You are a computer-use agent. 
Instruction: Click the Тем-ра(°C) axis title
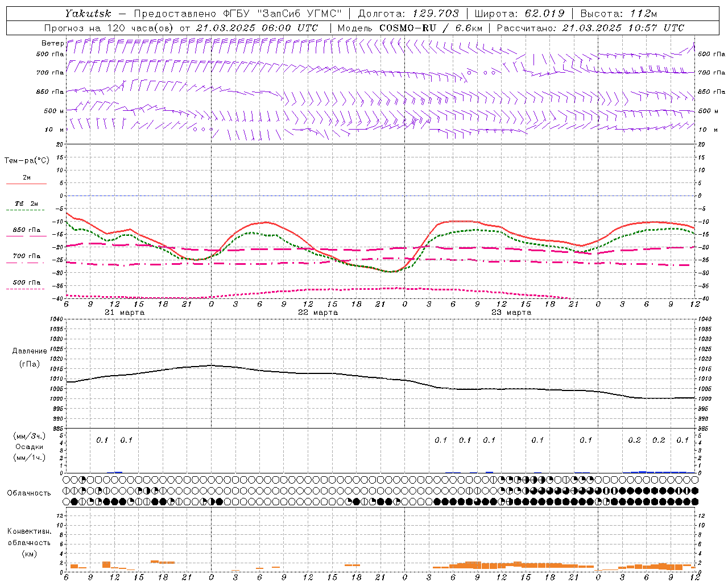tap(27, 161)
